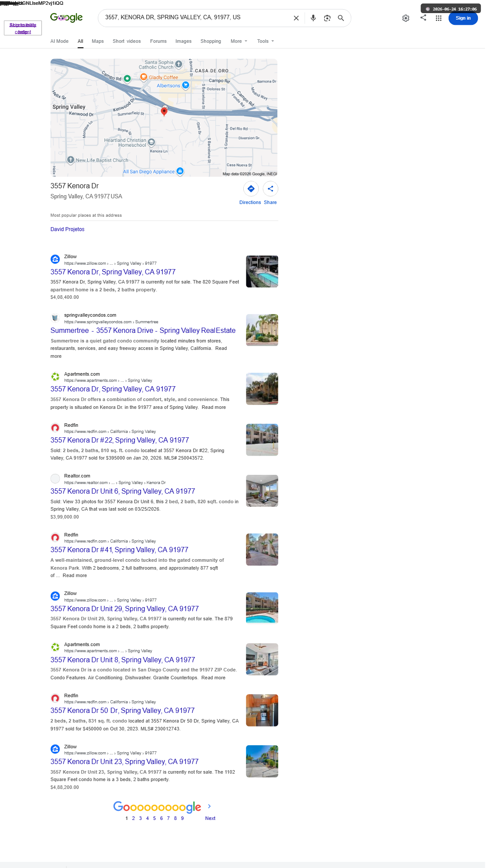Click the Redfin #41 result thumbnail
The height and width of the screenshot is (868, 491).
tap(262, 550)
